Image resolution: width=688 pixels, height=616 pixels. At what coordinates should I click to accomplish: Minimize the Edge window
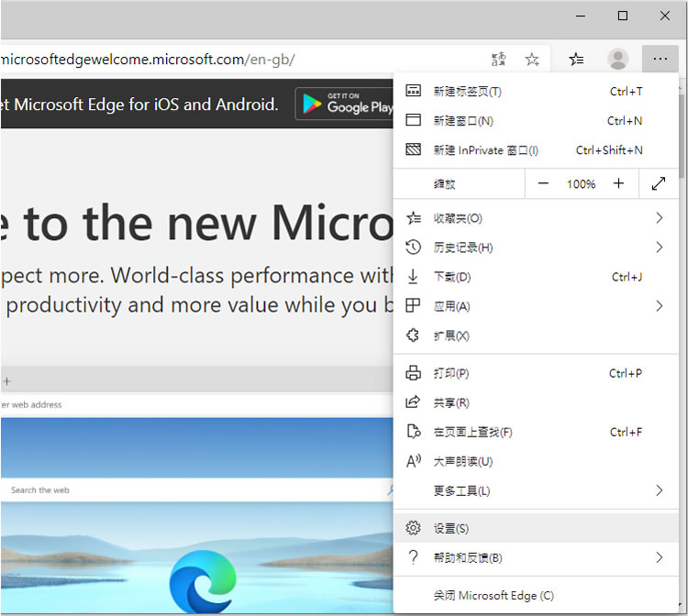581,16
